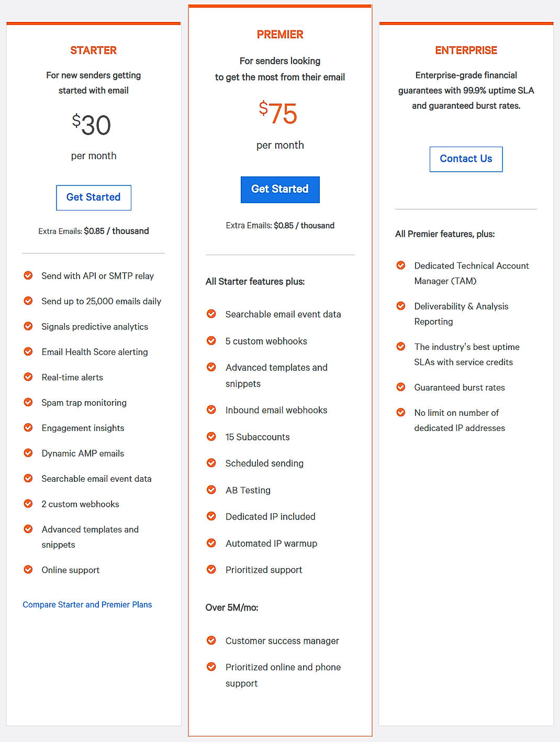Click the checkmark icon next to AB Testing
This screenshot has height=742, width=560.
pos(211,490)
